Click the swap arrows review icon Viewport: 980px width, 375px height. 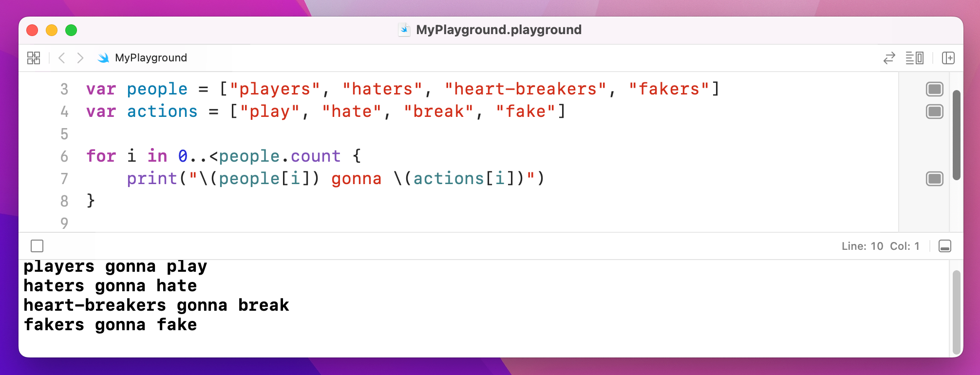[x=889, y=58]
